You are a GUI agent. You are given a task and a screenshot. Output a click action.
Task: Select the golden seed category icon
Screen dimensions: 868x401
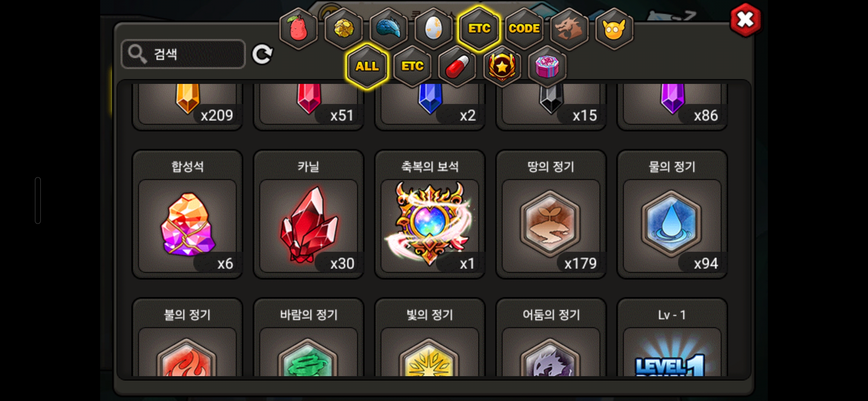(344, 28)
